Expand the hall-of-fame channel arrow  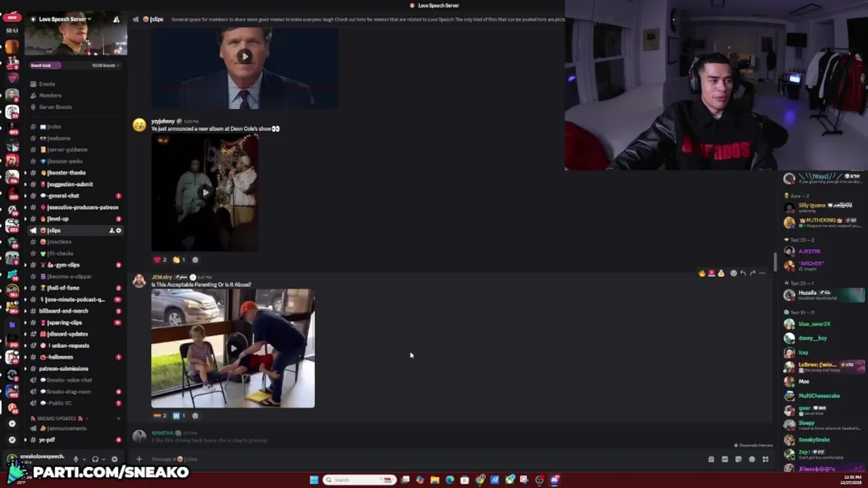[25, 288]
